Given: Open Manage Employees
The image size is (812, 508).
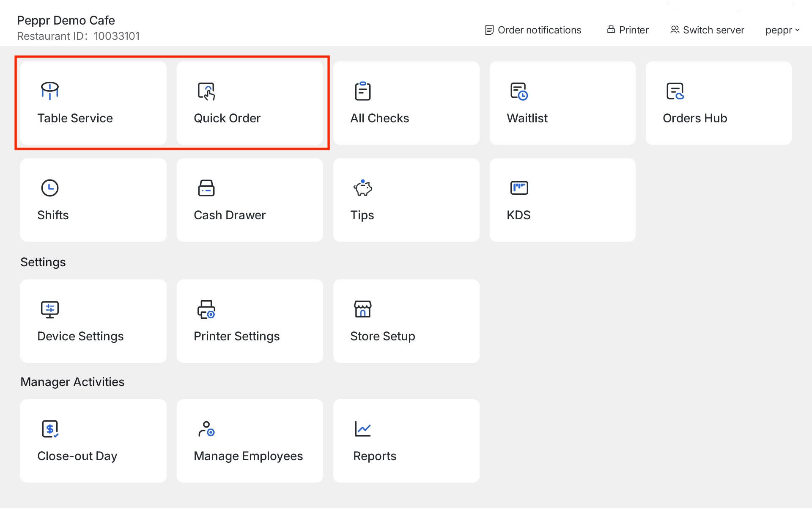Looking at the screenshot, I should point(250,441).
